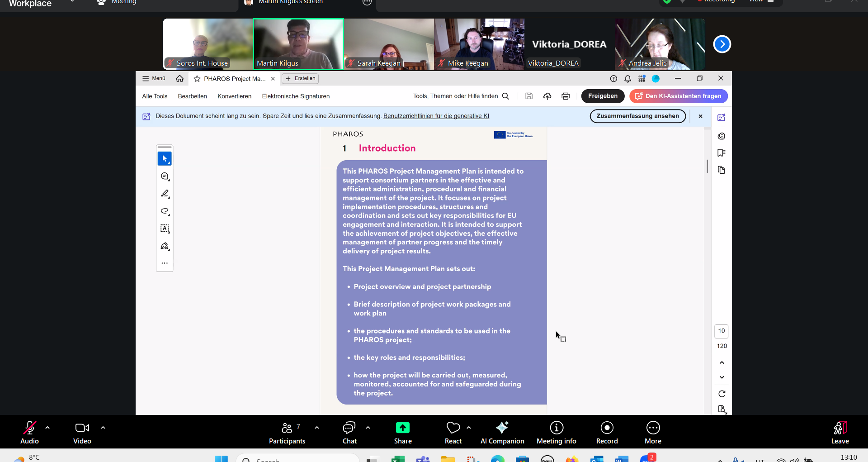The image size is (868, 462).
Task: Choose the highlighter pen tool
Action: tap(165, 194)
